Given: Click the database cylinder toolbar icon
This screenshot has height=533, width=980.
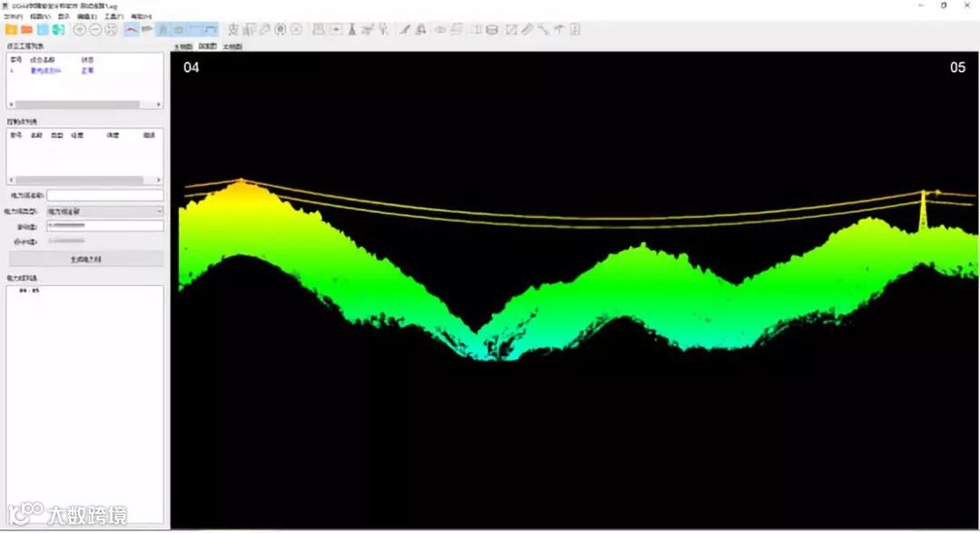Looking at the screenshot, I should 492,29.
